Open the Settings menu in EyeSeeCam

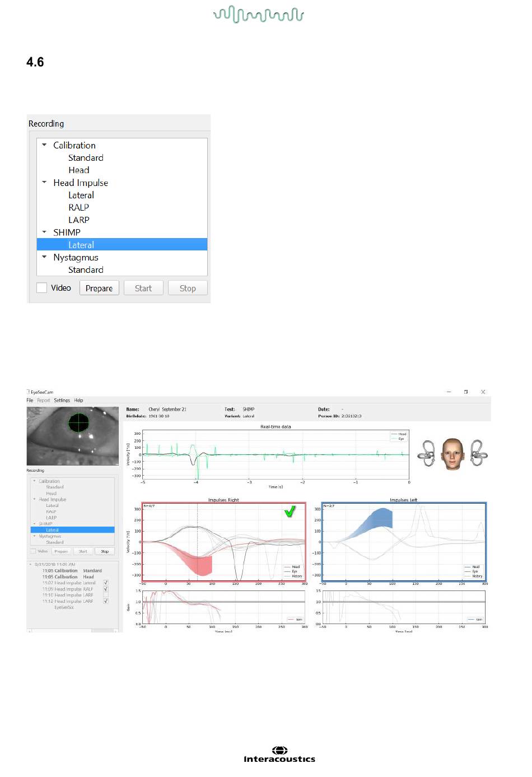pyautogui.click(x=62, y=400)
